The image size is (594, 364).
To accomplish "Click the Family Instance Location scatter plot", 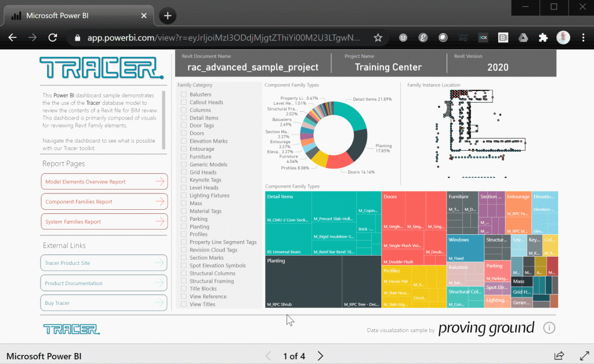I will point(480,133).
